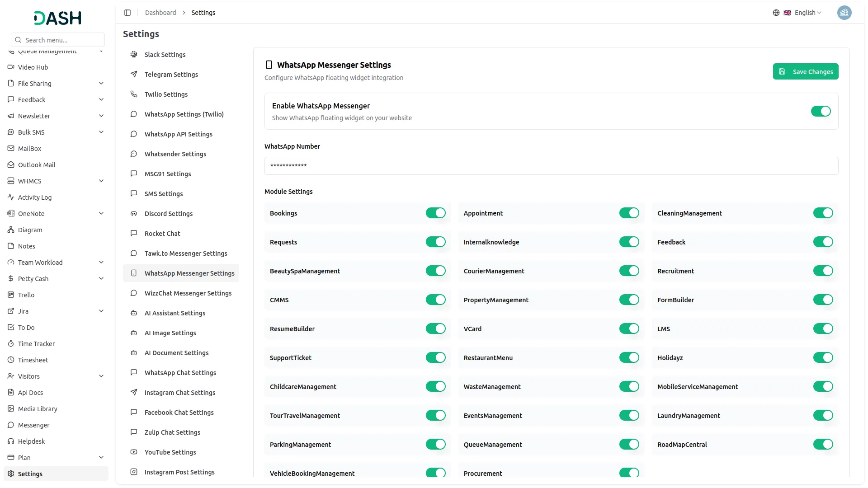The image size is (868, 488).
Task: Click the Discord Settings icon
Action: click(134, 214)
